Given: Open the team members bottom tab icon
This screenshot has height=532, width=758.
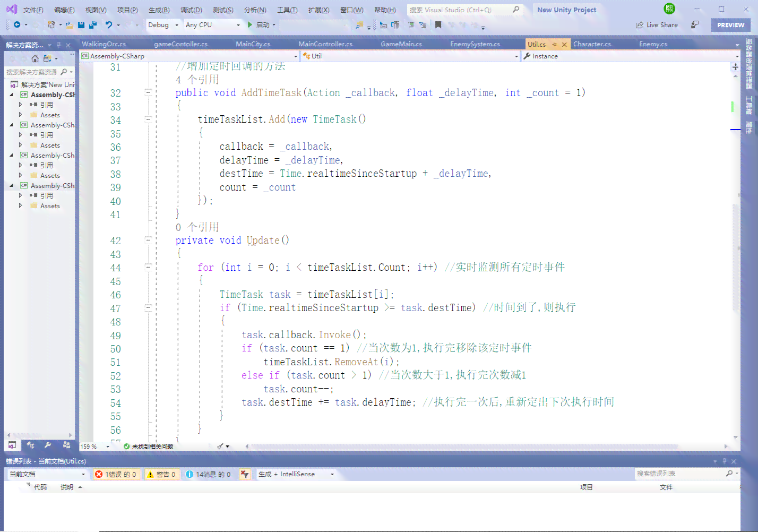Looking at the screenshot, I should pos(66,445).
